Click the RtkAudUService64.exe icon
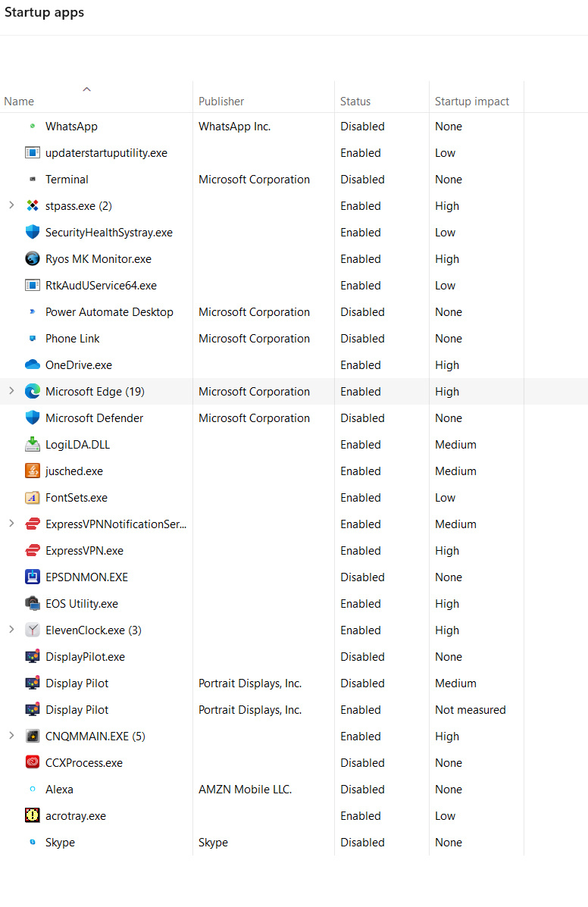The width and height of the screenshot is (588, 907). [x=33, y=285]
